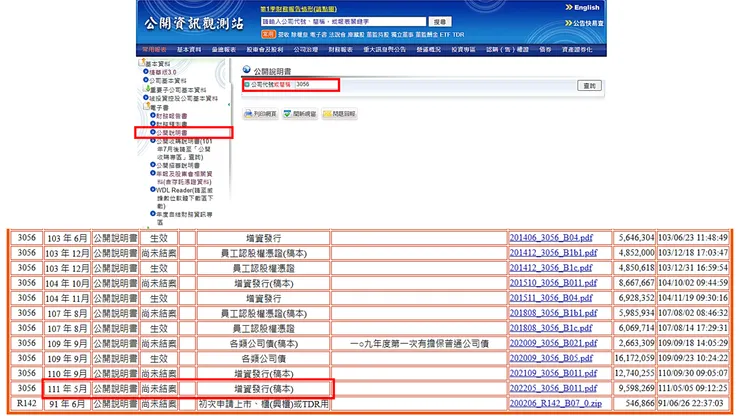This screenshot has height=416, width=740.
Task: Open 202205_3056_B011.pdf file link
Action: [553, 388]
